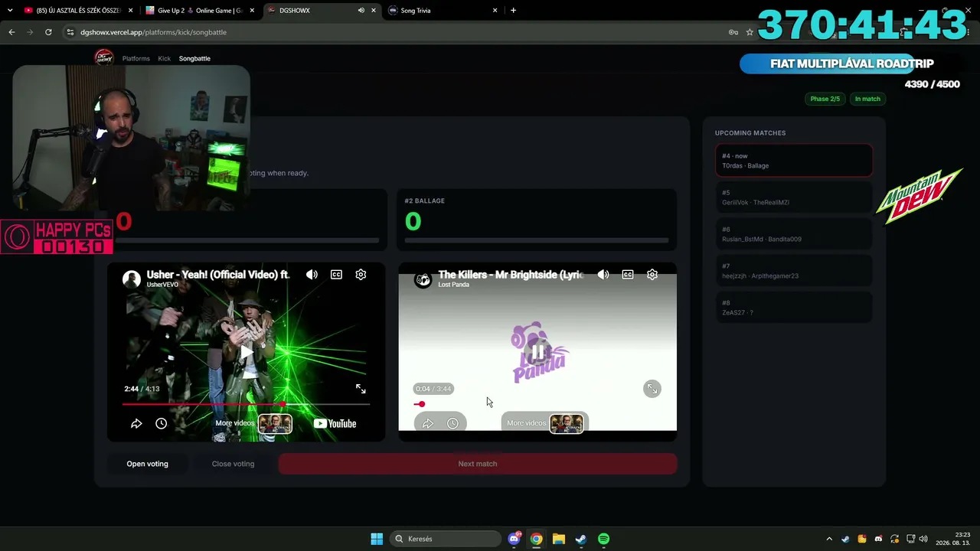980x551 pixels.
Task: Share the Usher video
Action: pos(136,423)
